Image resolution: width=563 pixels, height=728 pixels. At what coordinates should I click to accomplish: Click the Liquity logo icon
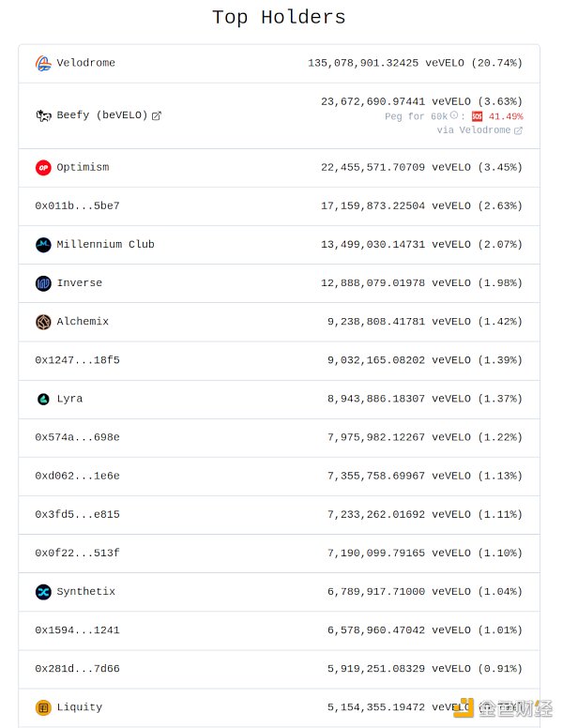tap(43, 707)
